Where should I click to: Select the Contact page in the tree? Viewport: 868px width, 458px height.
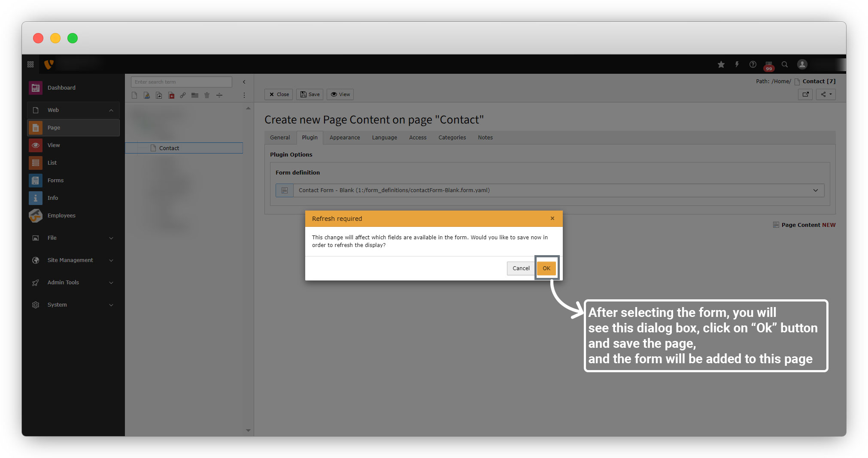(x=169, y=148)
